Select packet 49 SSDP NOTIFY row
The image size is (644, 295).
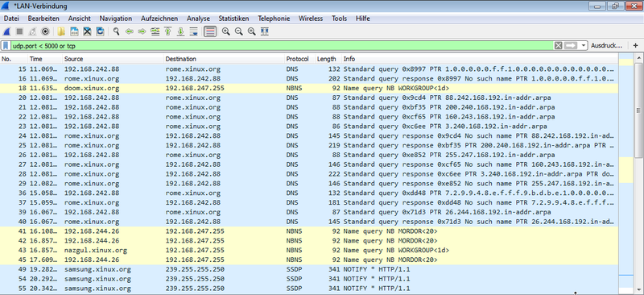point(308,269)
